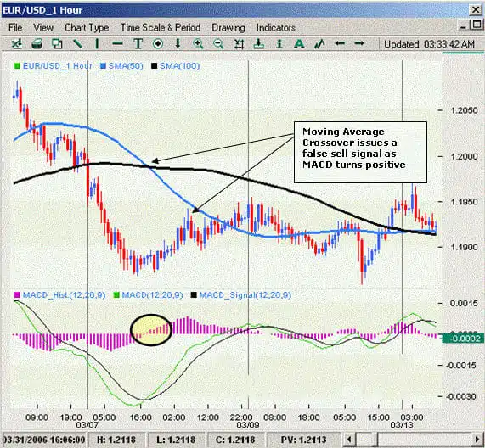This screenshot has width=485, height=448.
Task: Click the horizontal scrollbar left arrow
Action: coord(349,439)
